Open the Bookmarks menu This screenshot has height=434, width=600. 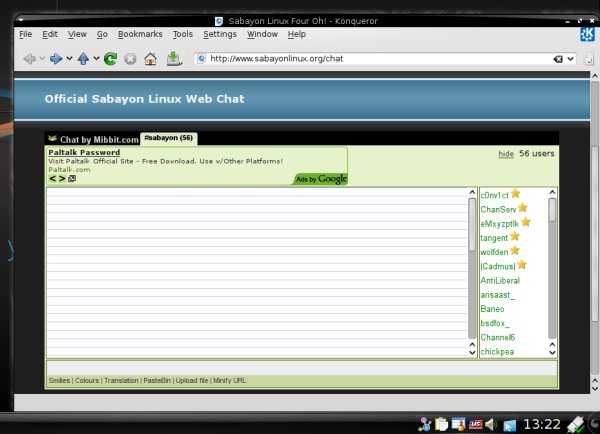(x=140, y=34)
